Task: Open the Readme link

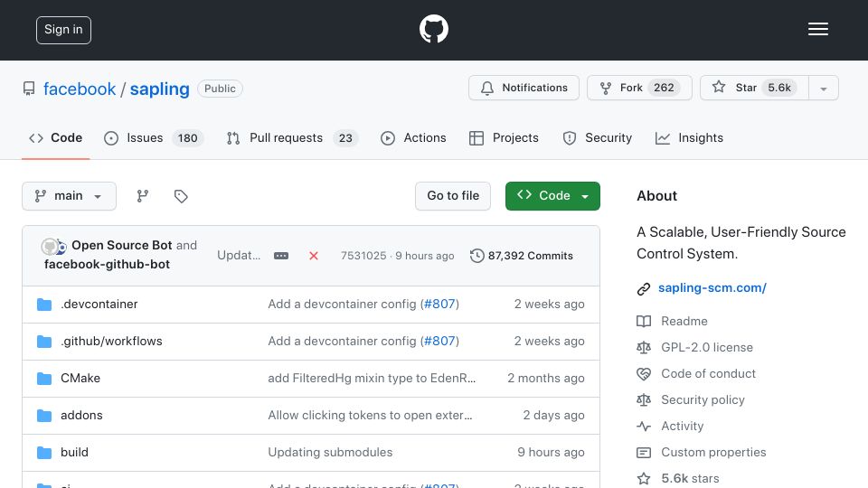Action: point(684,321)
